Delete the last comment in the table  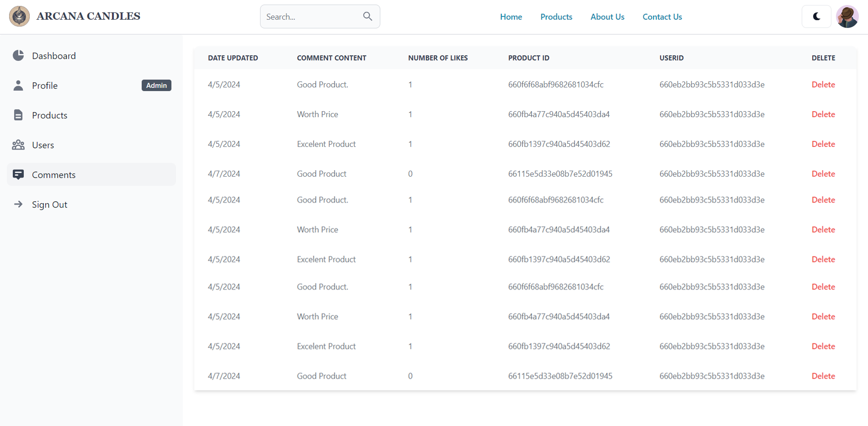click(x=823, y=376)
